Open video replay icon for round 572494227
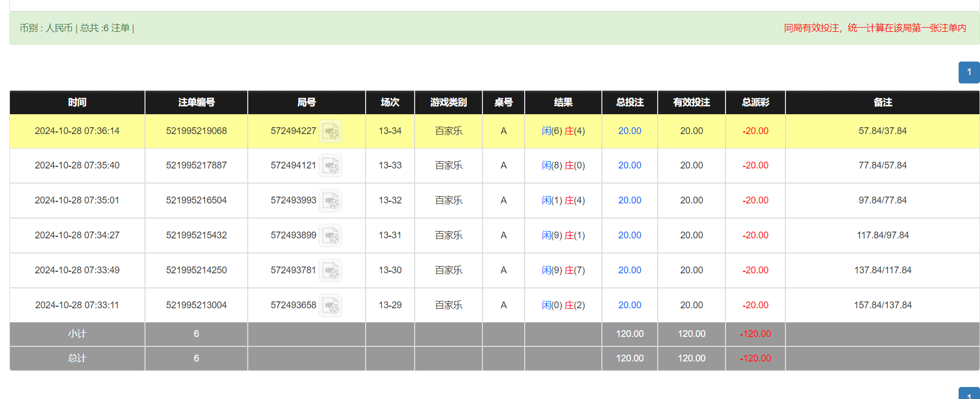The width and height of the screenshot is (980, 399). [331, 131]
